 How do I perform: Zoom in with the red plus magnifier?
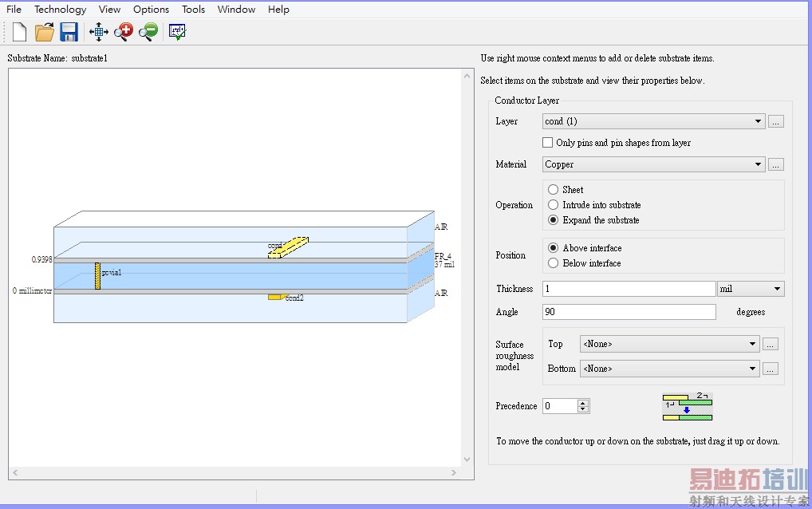click(124, 32)
